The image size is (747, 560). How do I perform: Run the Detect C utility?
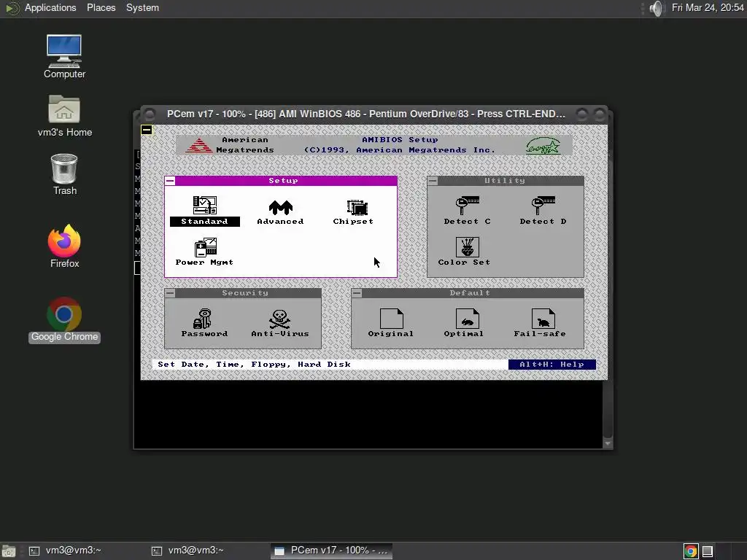[x=468, y=211]
